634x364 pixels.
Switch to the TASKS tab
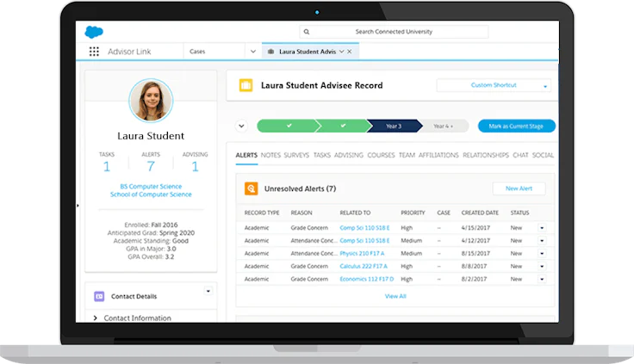322,155
